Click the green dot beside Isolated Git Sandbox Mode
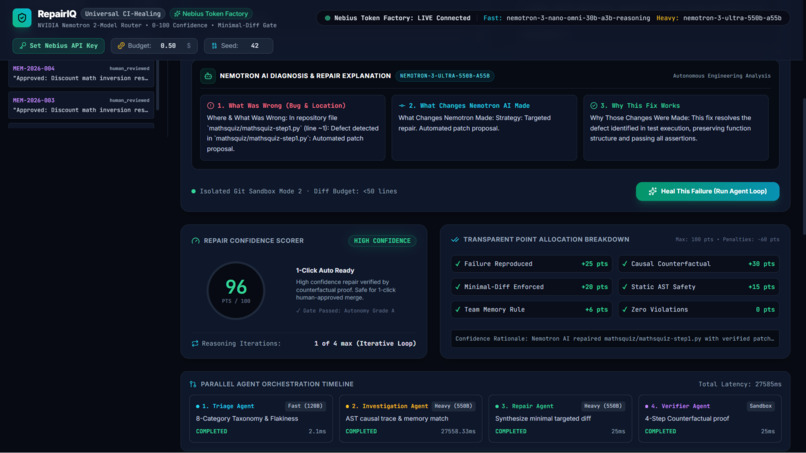Image resolution: width=806 pixels, height=453 pixels. [x=193, y=191]
